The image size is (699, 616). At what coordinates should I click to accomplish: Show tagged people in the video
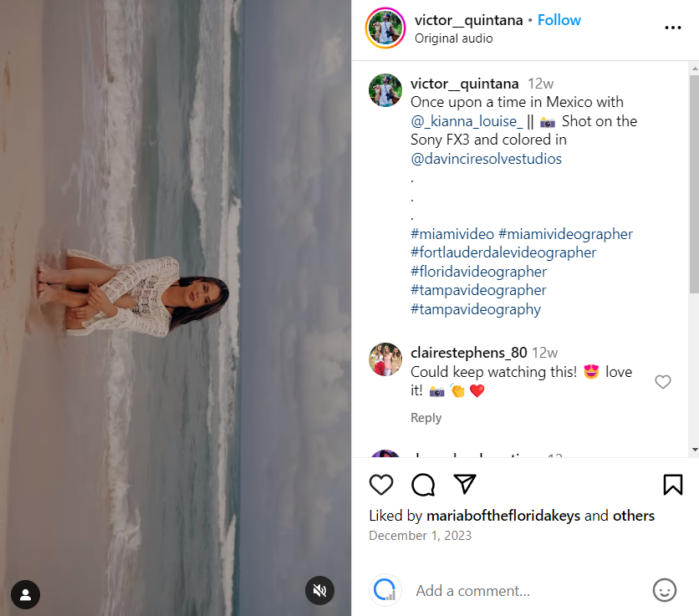[x=25, y=594]
